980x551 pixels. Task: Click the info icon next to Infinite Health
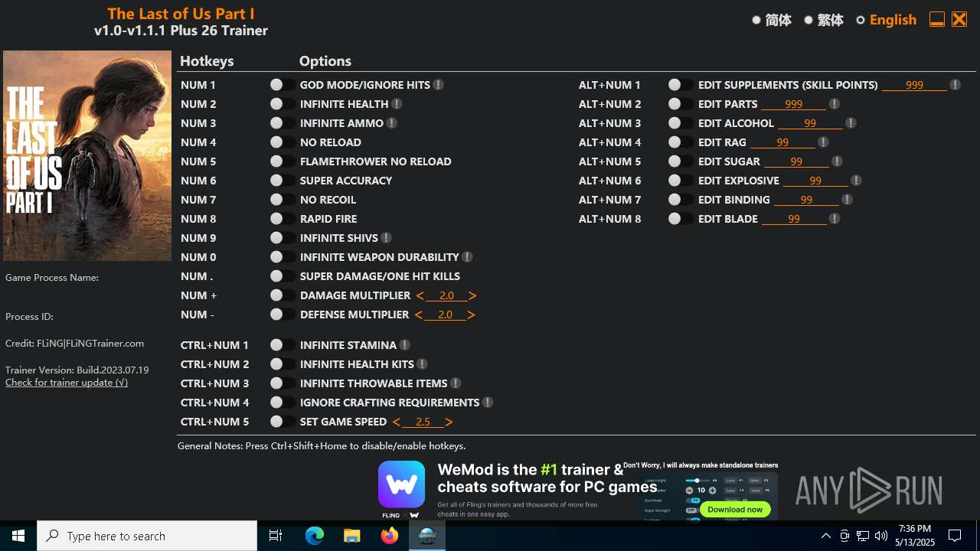397,104
